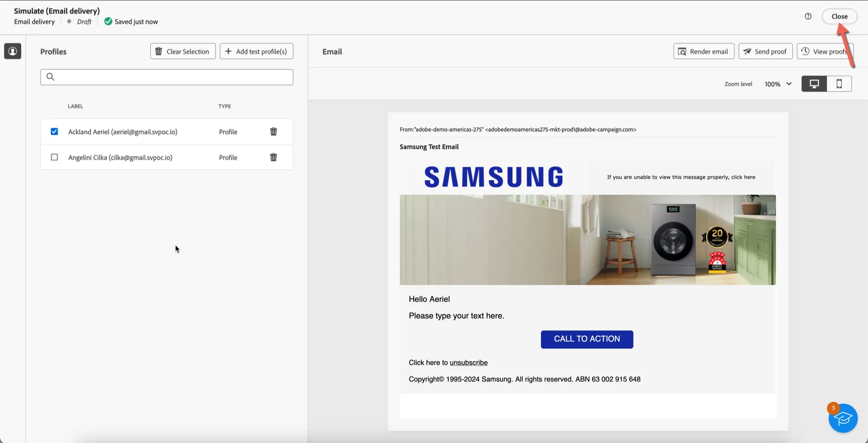The width and height of the screenshot is (868, 443).
Task: Delete the Ackland Aeriel profile row
Action: click(x=273, y=132)
